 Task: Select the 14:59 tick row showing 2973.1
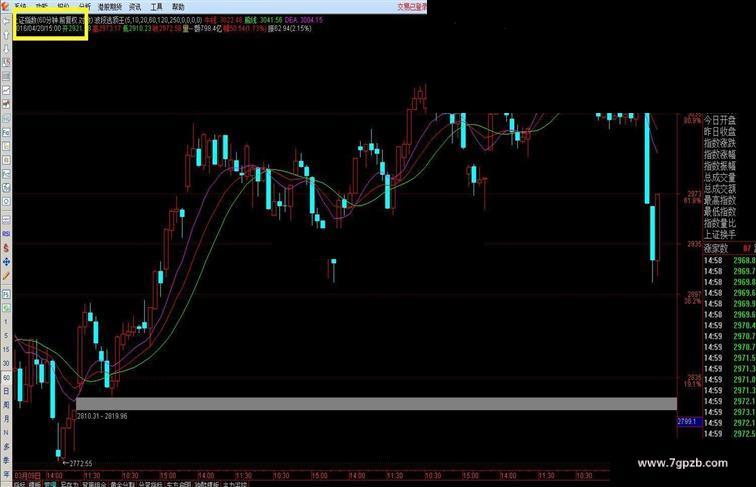pos(729,412)
